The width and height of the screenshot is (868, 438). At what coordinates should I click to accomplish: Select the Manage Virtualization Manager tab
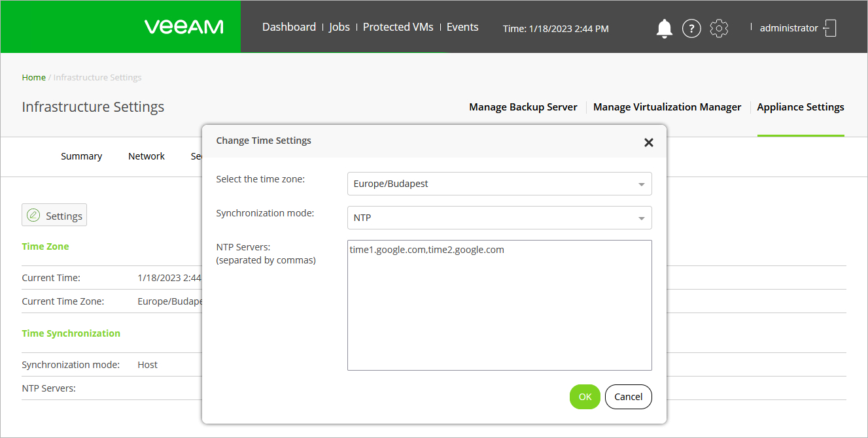tap(667, 107)
